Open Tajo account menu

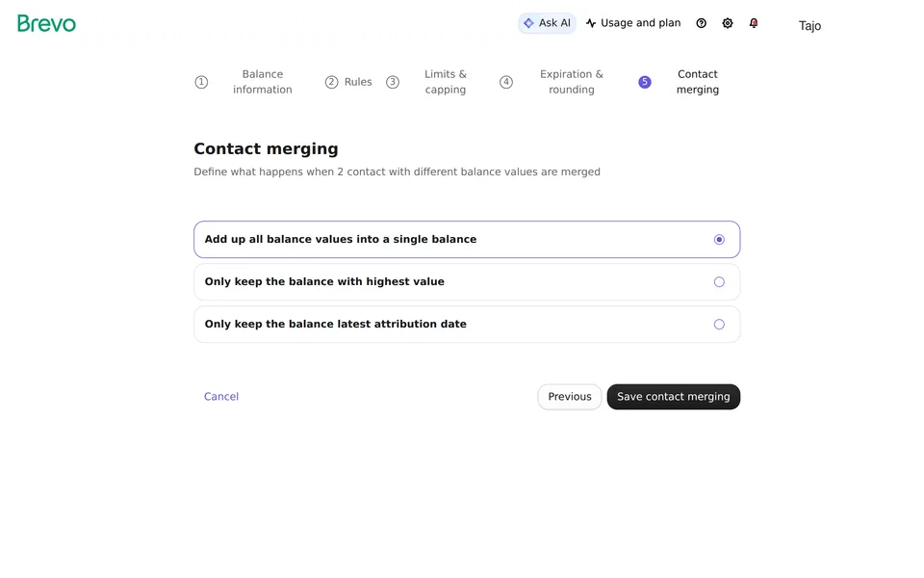[809, 25]
